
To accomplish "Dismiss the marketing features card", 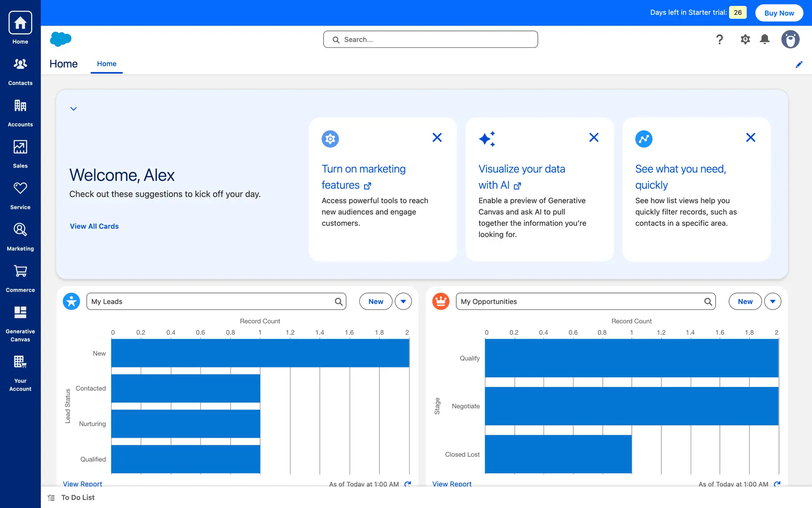I will point(437,138).
